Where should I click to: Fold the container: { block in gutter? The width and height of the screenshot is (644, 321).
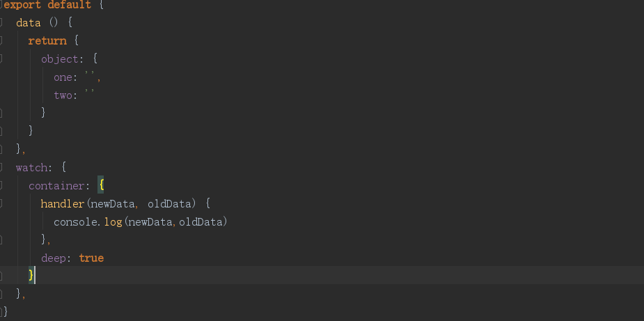pyautogui.click(x=2, y=185)
